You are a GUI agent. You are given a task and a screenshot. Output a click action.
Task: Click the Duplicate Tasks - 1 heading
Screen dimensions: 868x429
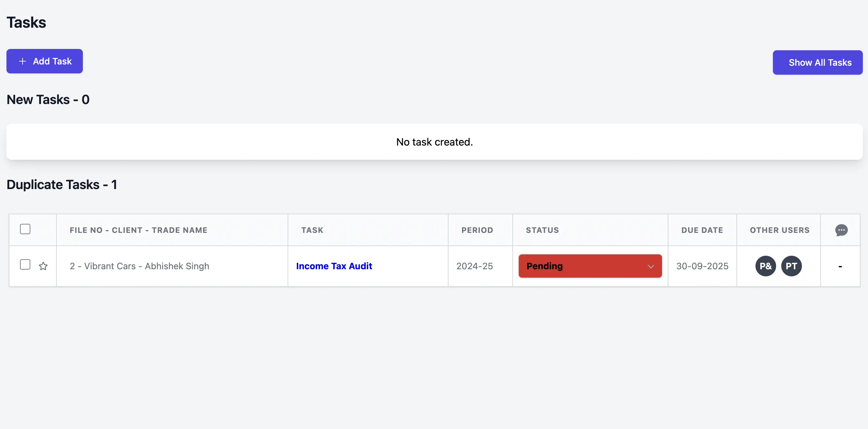62,184
